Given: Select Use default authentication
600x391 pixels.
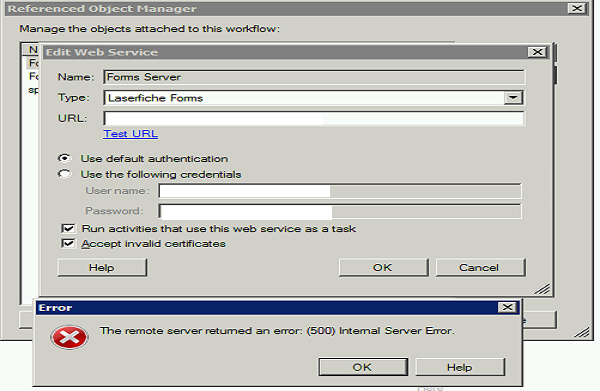Looking at the screenshot, I should [x=65, y=158].
